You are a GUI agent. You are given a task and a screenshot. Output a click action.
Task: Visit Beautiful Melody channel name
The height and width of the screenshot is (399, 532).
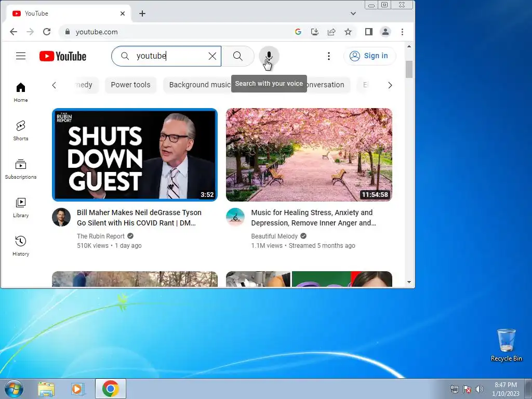click(x=274, y=236)
